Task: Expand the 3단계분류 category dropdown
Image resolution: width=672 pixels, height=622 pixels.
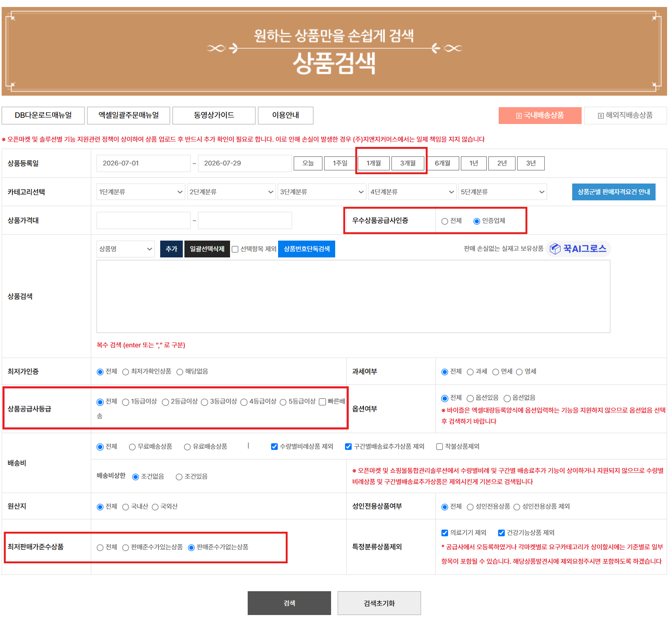Action: pyautogui.click(x=322, y=192)
